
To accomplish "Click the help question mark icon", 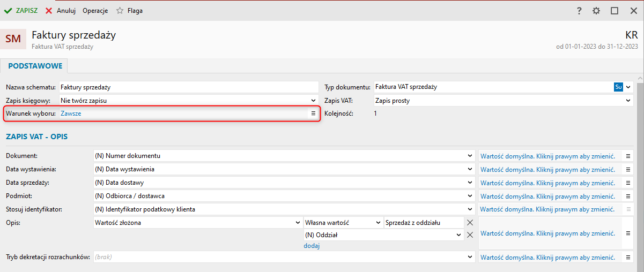I will pyautogui.click(x=579, y=11).
